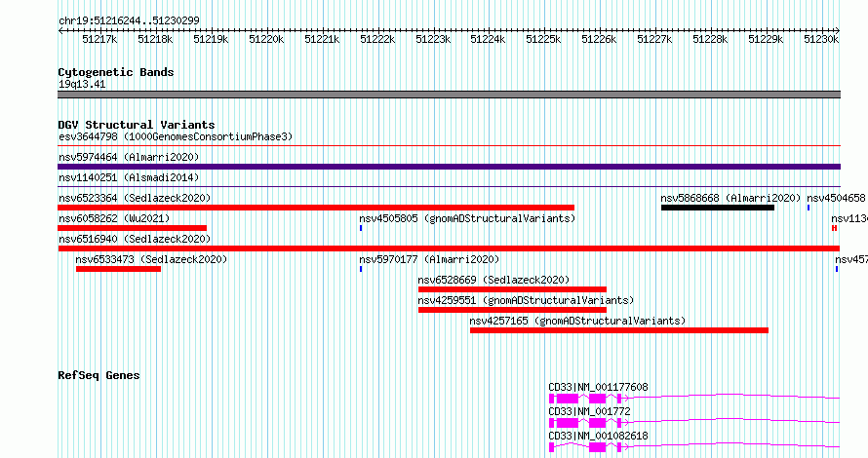868x458 pixels.
Task: Click the chr19:51216244..51230299 coordinate label
Action: point(129,20)
